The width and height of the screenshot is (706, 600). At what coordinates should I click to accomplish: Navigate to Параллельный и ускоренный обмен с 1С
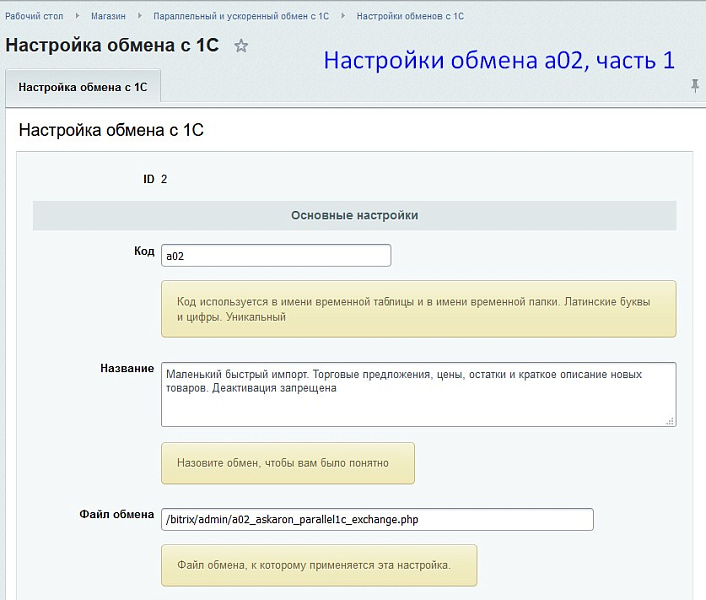click(x=240, y=17)
